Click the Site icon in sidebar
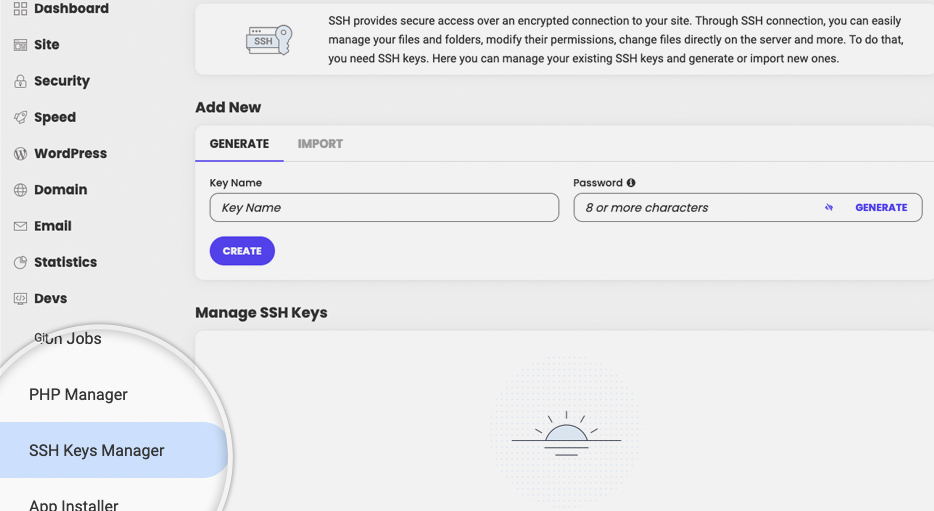The width and height of the screenshot is (934, 511). click(20, 45)
